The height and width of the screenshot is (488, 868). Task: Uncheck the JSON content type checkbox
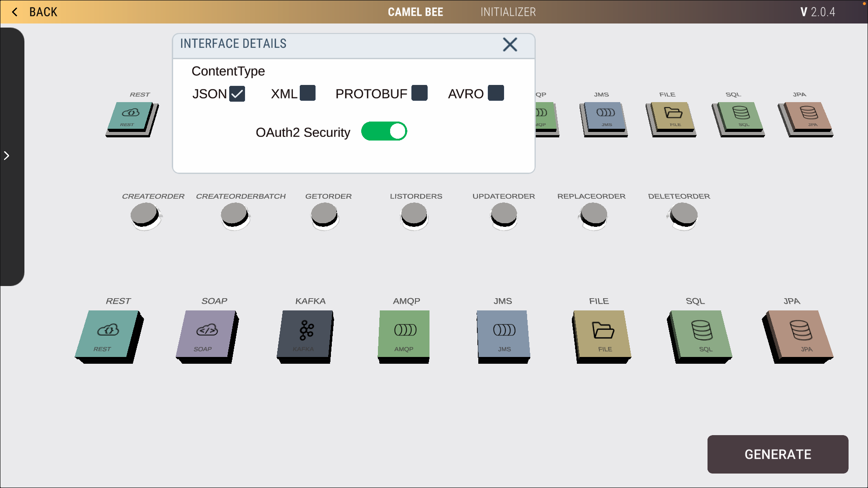[x=237, y=93]
